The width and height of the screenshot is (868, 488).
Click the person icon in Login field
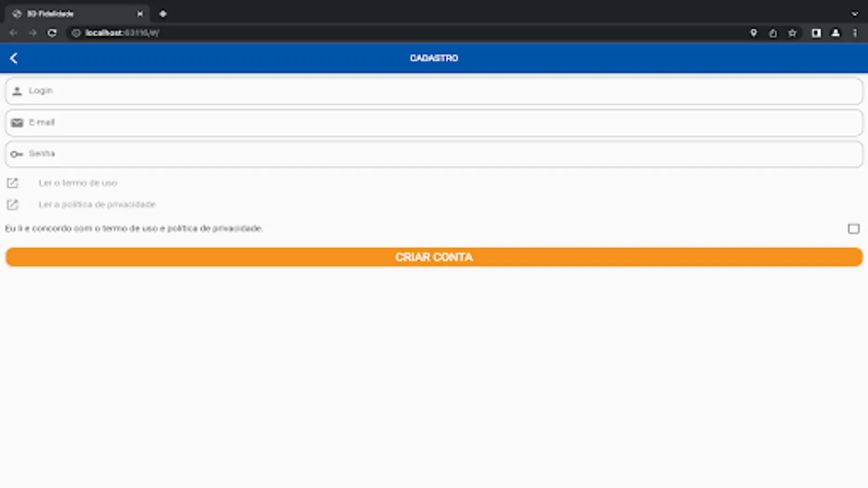tap(17, 91)
